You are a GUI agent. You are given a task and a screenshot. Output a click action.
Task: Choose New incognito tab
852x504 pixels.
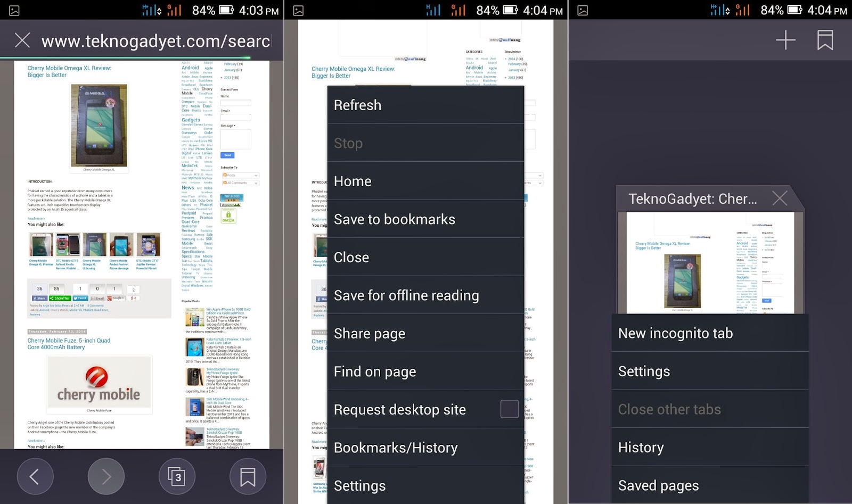(x=710, y=333)
